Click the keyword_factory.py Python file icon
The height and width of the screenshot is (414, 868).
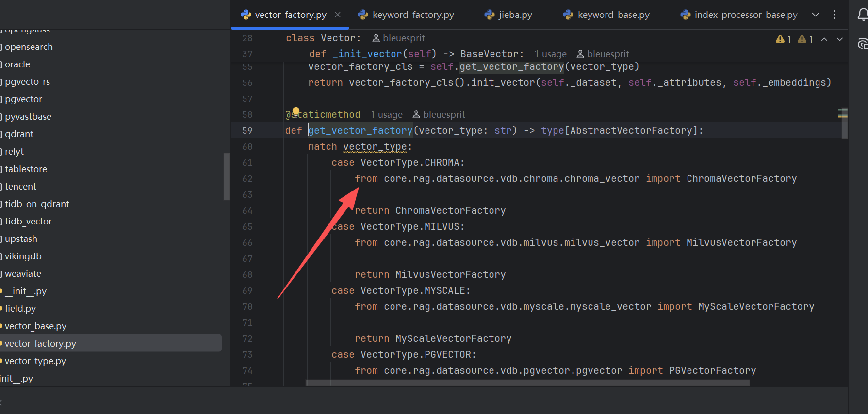(x=362, y=15)
